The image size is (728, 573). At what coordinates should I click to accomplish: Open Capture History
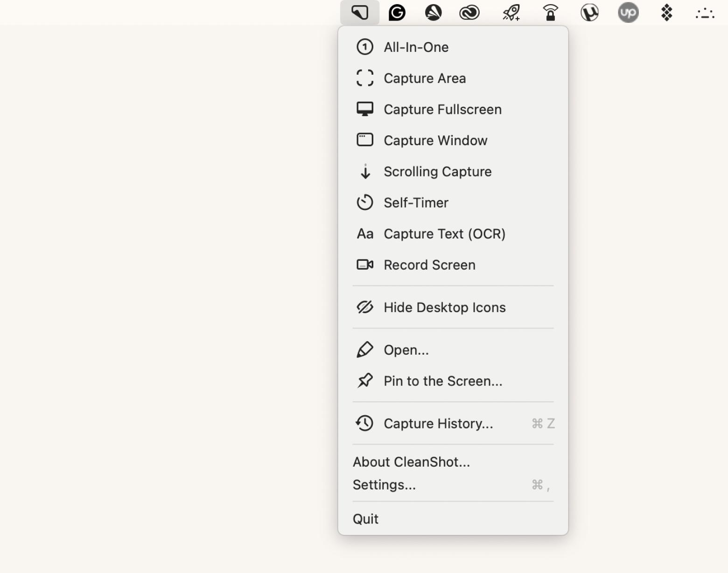click(438, 424)
